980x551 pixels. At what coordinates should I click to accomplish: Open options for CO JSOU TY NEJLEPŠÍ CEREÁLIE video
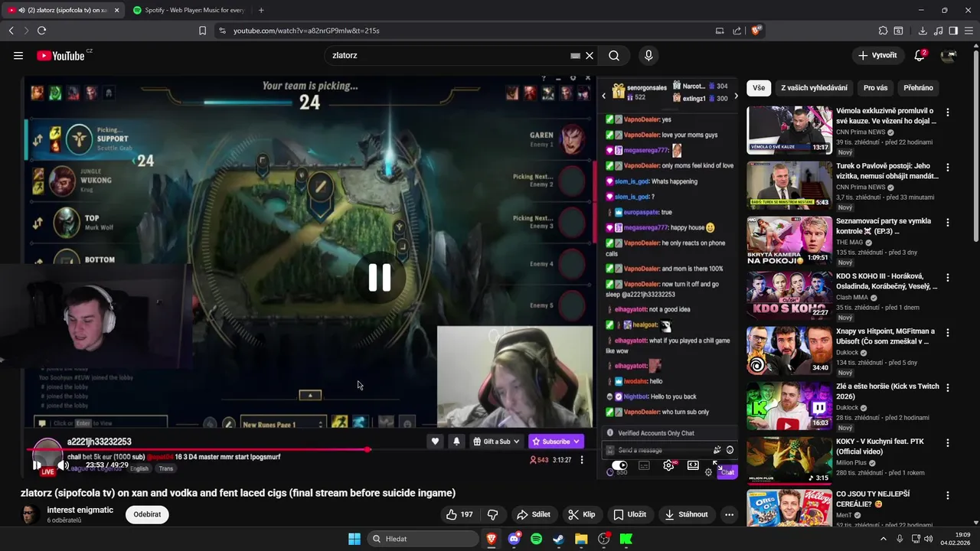947,496
